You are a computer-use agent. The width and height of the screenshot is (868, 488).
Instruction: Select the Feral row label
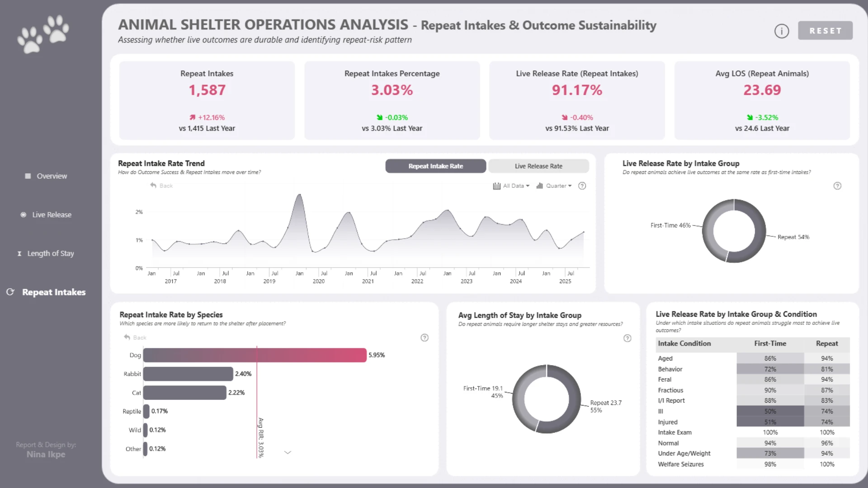665,380
